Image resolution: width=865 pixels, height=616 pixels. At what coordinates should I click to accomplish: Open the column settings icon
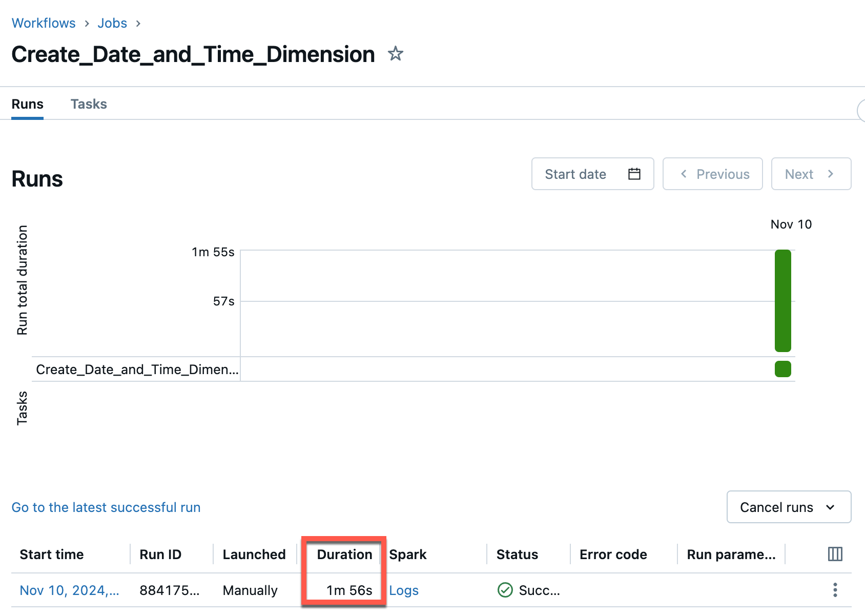(835, 554)
